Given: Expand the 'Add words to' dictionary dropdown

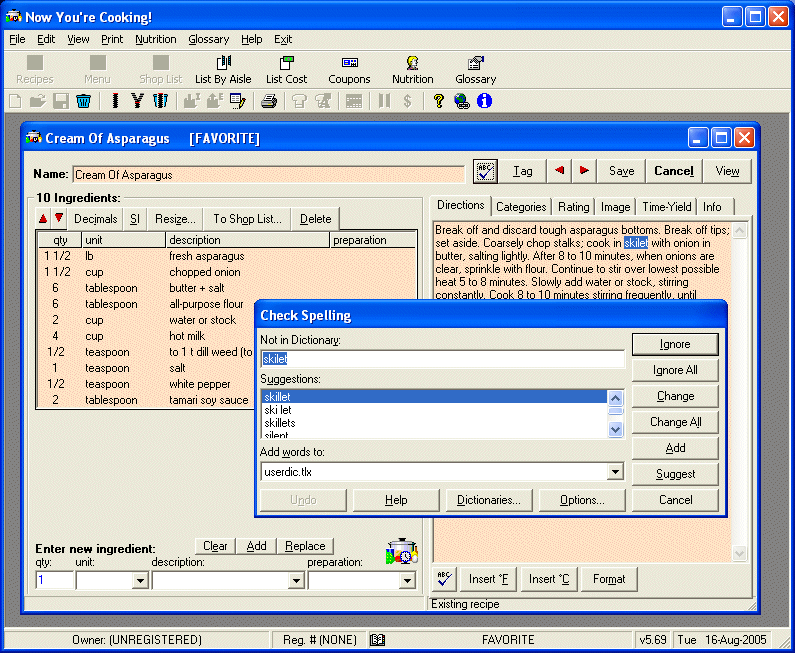Looking at the screenshot, I should [x=615, y=472].
